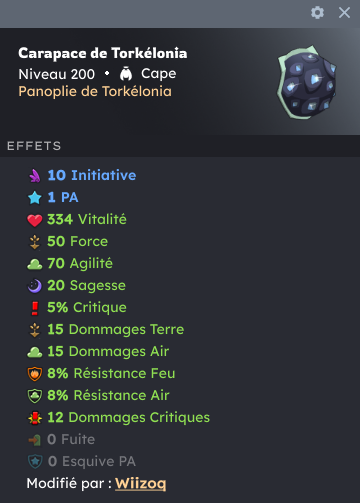Click the Force stat icon
360x503 pixels.
[x=35, y=242]
